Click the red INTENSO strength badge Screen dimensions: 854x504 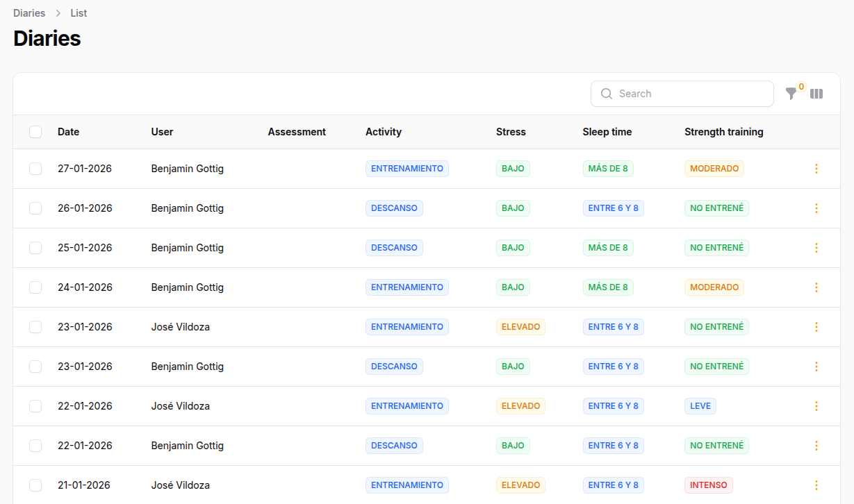[708, 485]
